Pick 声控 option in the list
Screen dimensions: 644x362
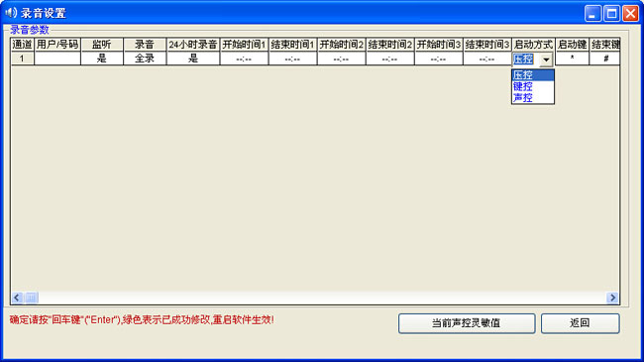click(x=533, y=97)
